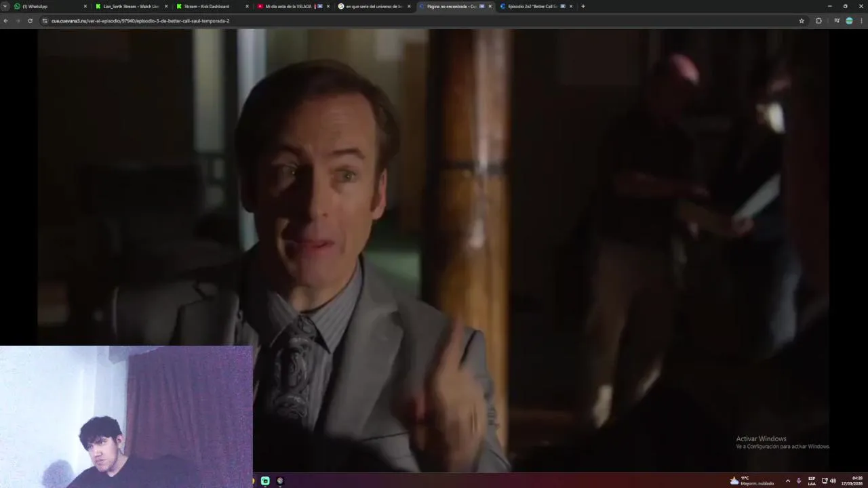Open the Chrome profile avatar
868x488 pixels.
[x=849, y=21]
